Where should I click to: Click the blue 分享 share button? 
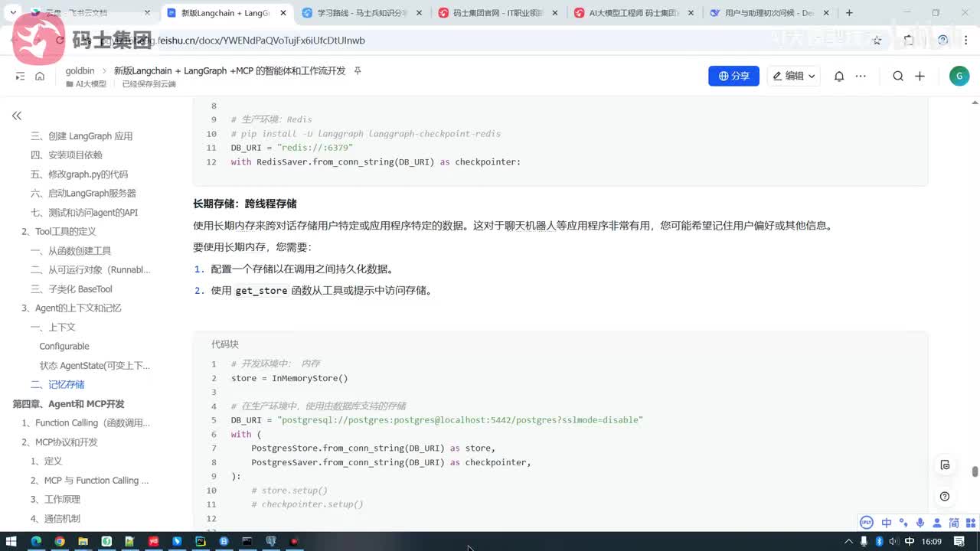click(x=733, y=76)
